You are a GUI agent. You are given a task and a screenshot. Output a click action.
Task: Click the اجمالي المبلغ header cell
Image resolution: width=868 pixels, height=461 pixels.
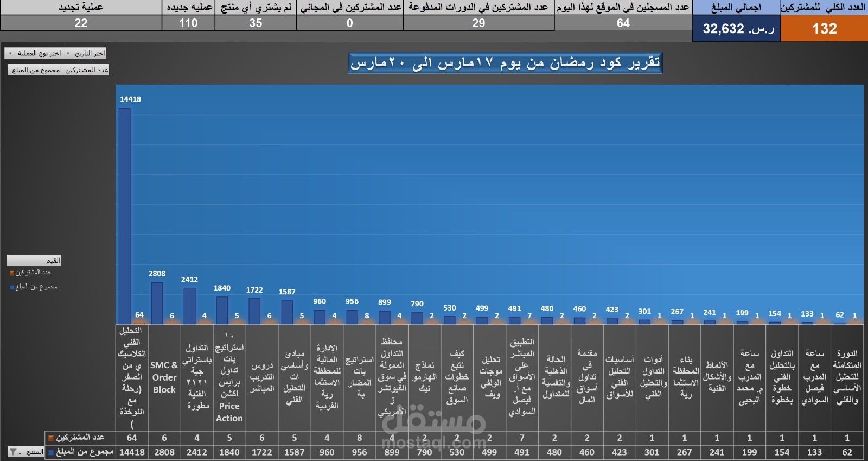pos(736,7)
